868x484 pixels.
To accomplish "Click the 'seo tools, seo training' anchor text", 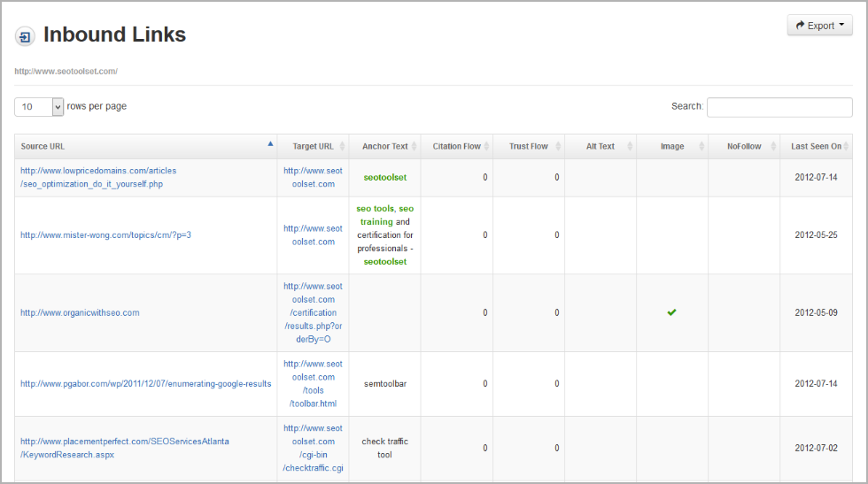I will [x=385, y=215].
